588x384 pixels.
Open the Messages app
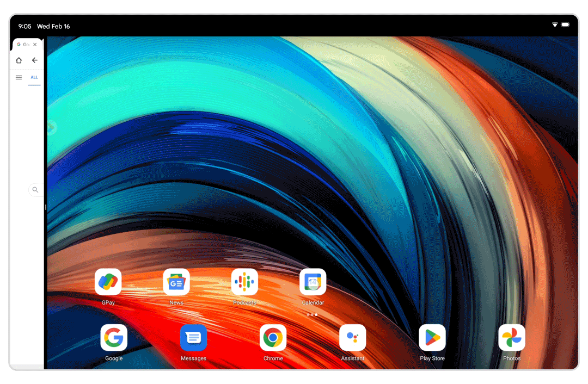coord(193,338)
